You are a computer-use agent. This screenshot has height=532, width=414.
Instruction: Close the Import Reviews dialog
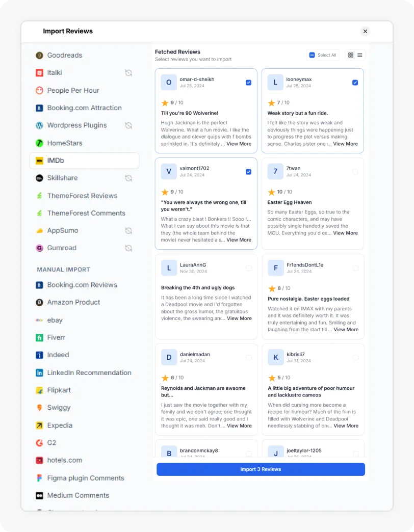pyautogui.click(x=365, y=31)
